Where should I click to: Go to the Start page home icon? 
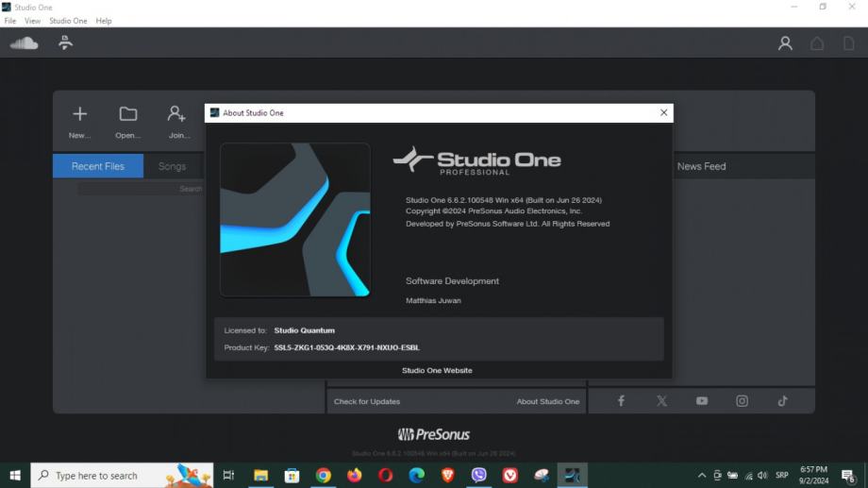[817, 43]
